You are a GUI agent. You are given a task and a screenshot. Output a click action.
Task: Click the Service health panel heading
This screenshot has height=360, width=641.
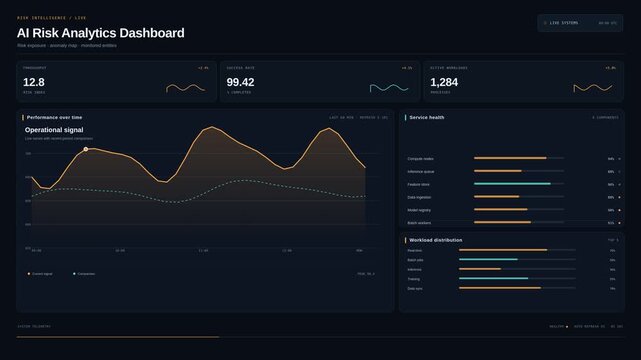pyautogui.click(x=427, y=117)
